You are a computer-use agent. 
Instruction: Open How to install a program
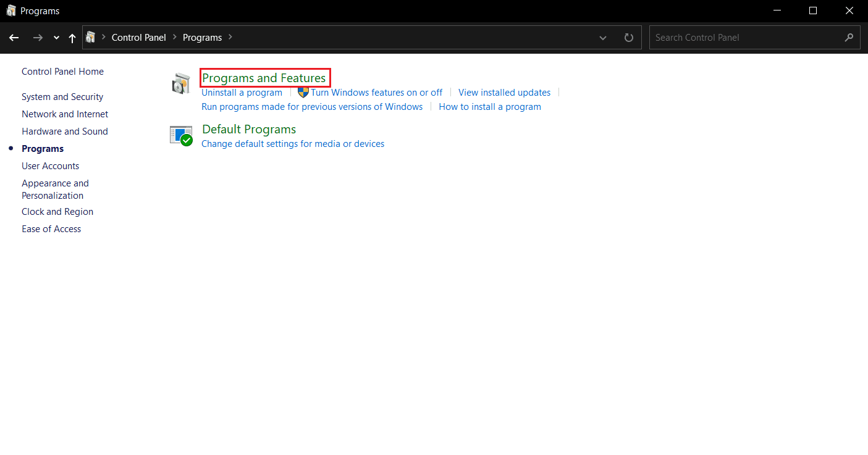tap(489, 106)
